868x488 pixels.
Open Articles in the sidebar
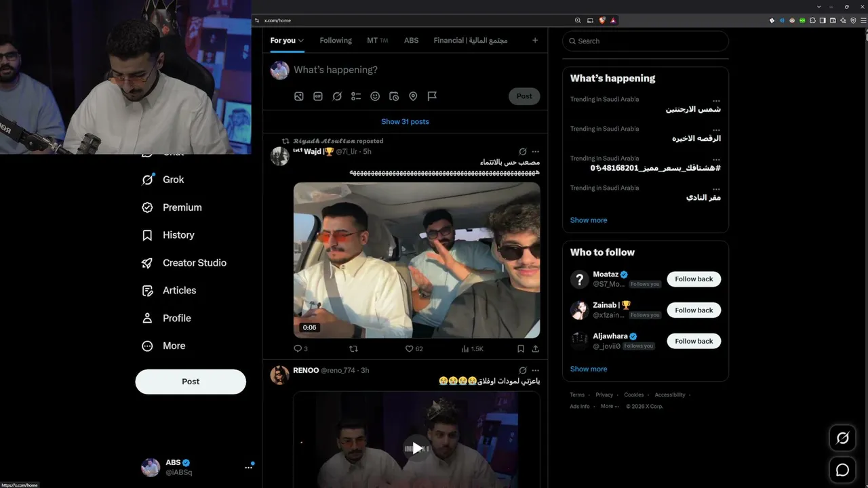tap(169, 291)
